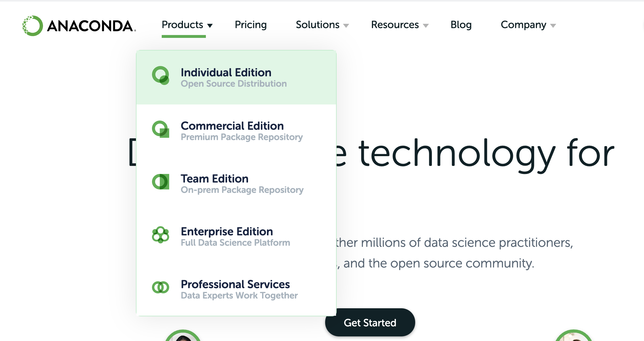
Task: Choose Enterprise Edition menu entry
Action: click(x=236, y=237)
